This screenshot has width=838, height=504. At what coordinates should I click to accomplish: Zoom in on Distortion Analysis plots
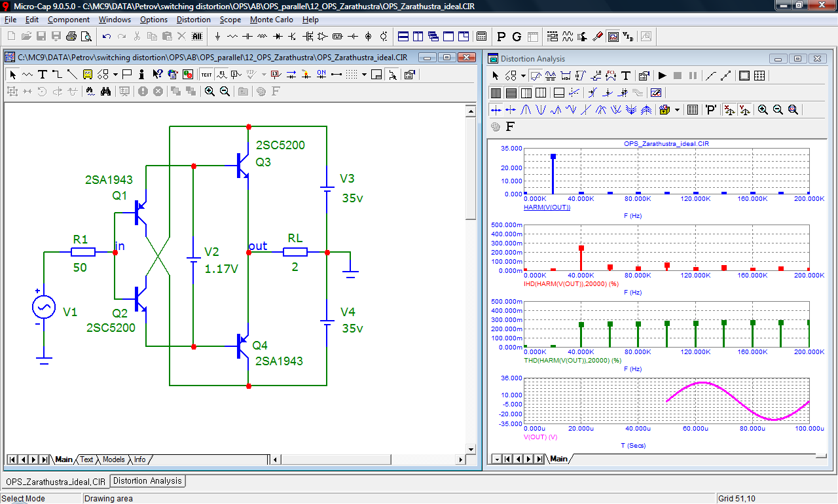(763, 109)
